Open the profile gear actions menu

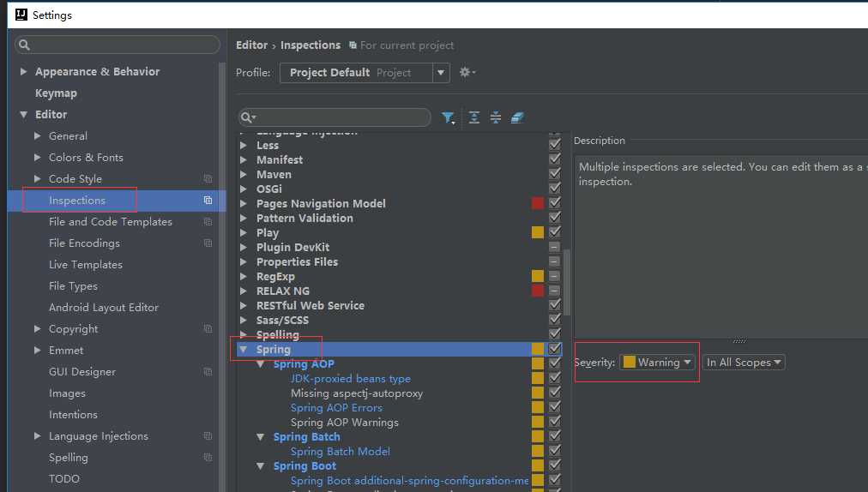[x=467, y=72]
